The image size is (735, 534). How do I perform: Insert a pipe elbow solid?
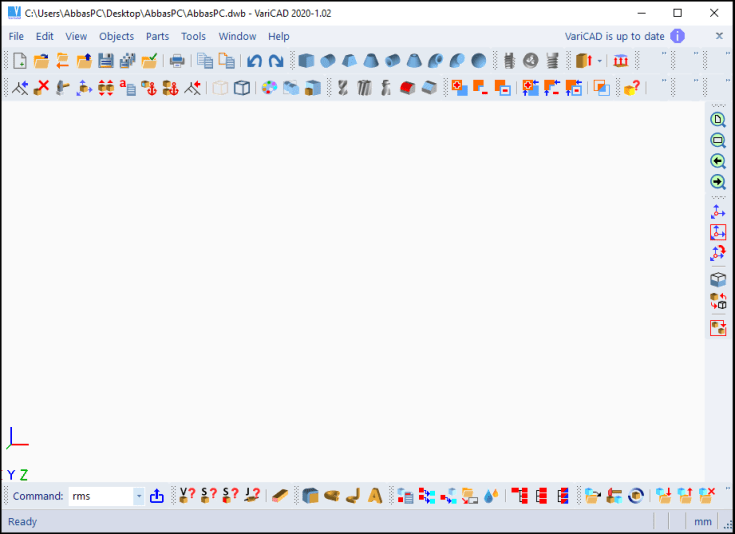click(x=435, y=61)
